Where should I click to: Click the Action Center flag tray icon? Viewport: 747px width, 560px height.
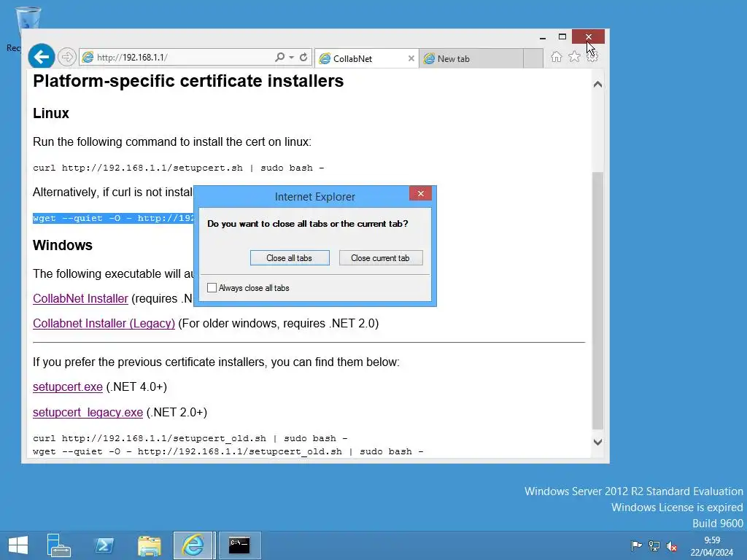tap(636, 546)
